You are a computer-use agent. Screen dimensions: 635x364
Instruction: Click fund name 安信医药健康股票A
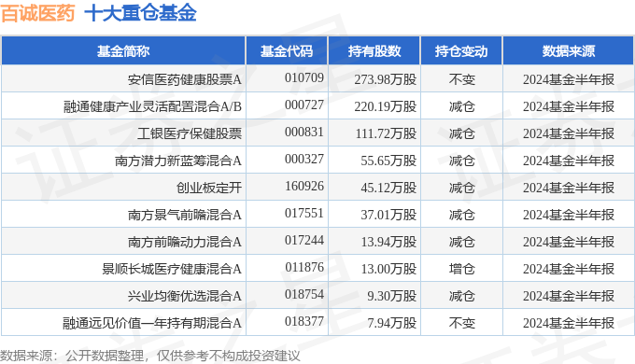185,79
